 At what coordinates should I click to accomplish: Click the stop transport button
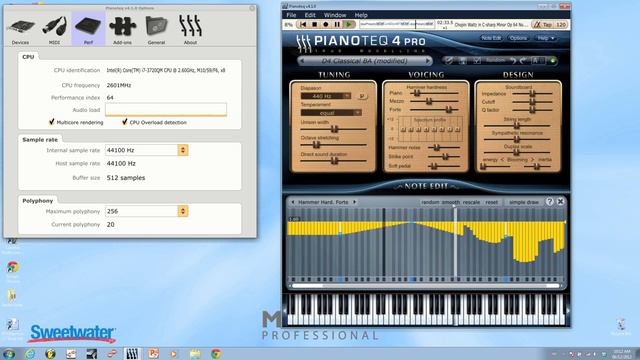point(314,25)
